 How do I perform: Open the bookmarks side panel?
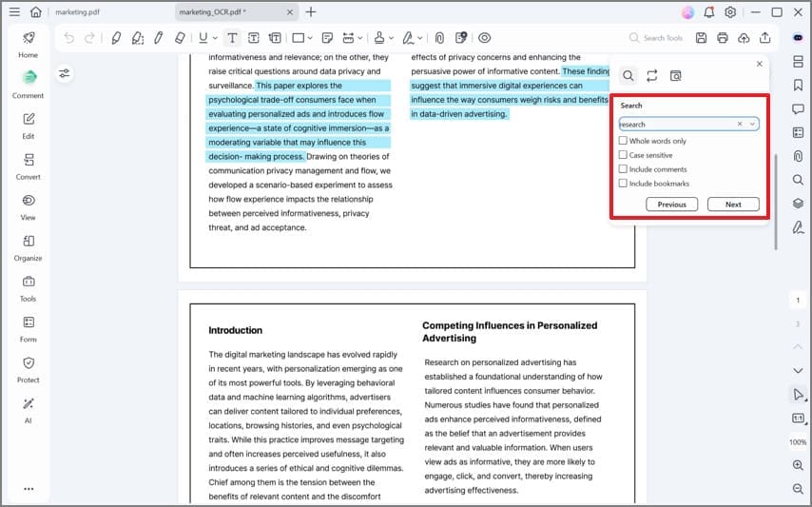point(798,85)
